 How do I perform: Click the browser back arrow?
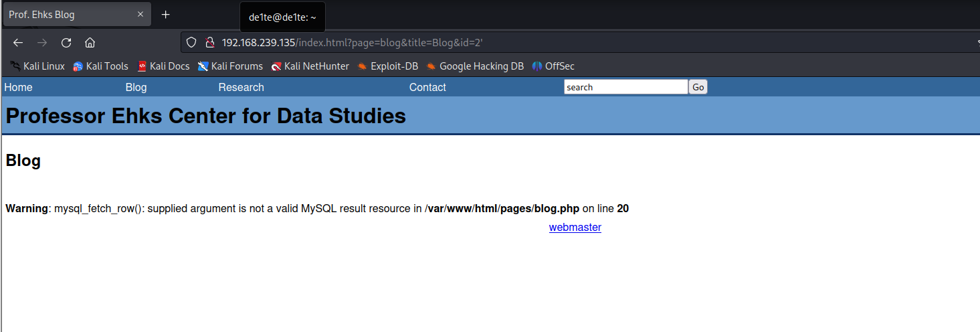coord(18,42)
